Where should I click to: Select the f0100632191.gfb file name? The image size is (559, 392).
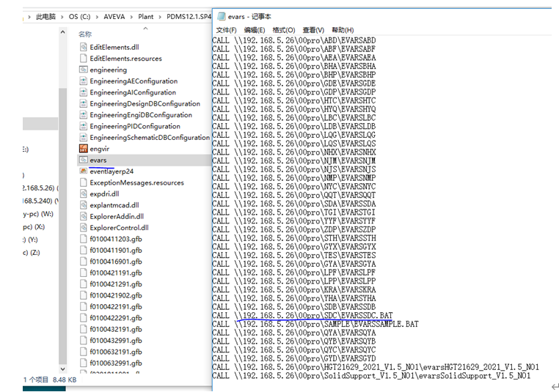click(x=116, y=352)
